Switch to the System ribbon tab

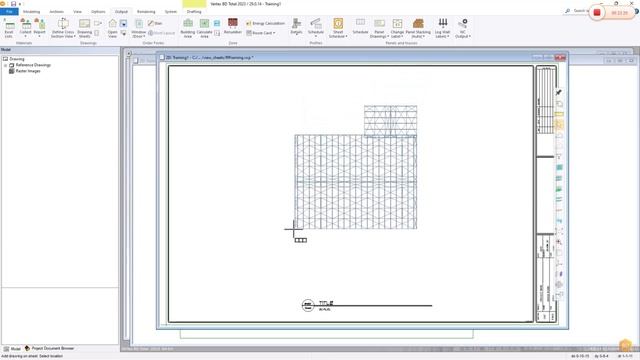tap(171, 11)
